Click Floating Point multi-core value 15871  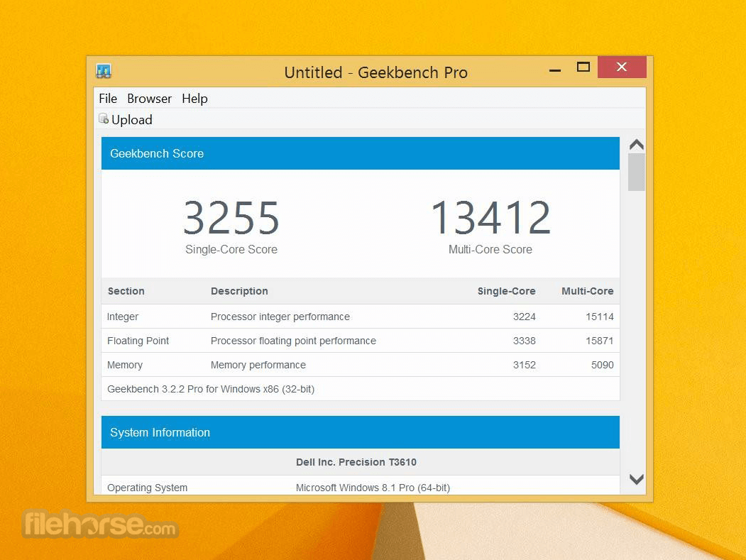coord(600,341)
